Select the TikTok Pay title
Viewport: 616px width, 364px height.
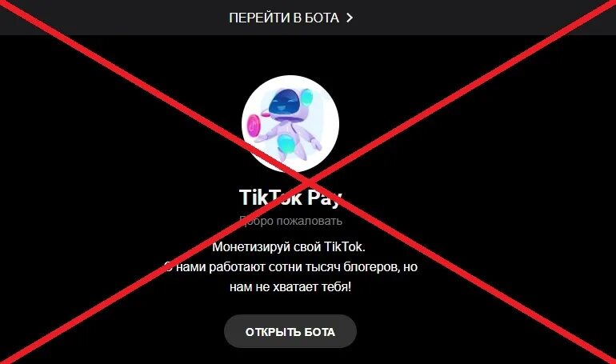pyautogui.click(x=290, y=197)
